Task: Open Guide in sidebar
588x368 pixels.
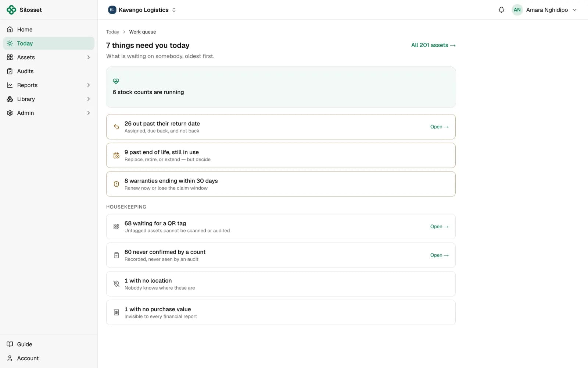Action: pos(49,344)
